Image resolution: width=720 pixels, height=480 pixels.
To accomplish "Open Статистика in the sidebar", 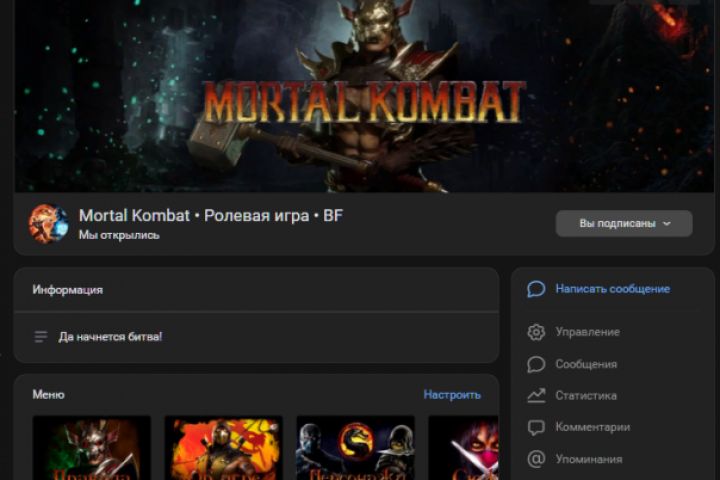I will 586,395.
